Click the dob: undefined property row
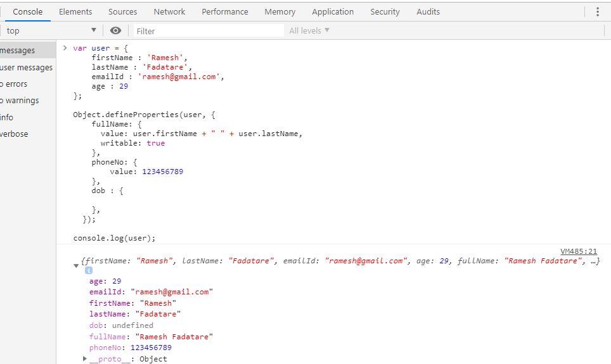Viewport: 611px width, 364px height. pyautogui.click(x=121, y=325)
